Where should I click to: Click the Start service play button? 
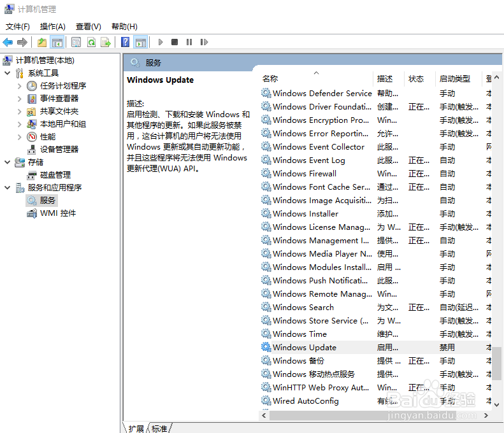pos(161,42)
